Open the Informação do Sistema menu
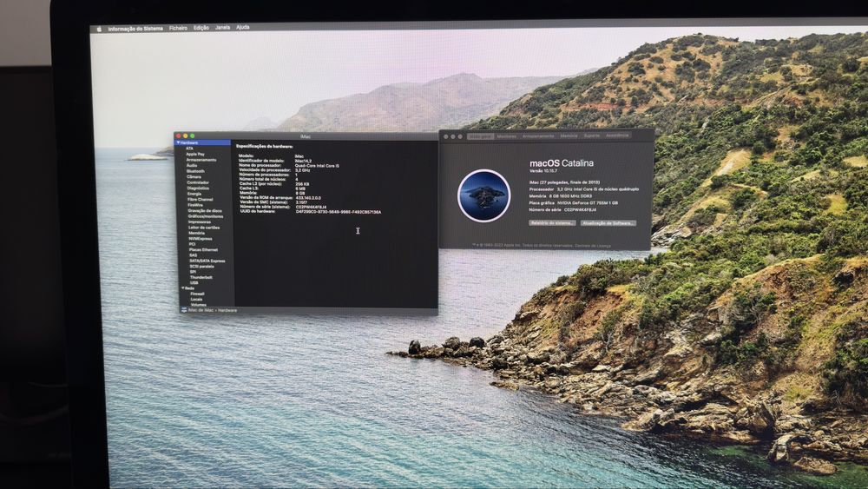The image size is (868, 489). coord(135,29)
